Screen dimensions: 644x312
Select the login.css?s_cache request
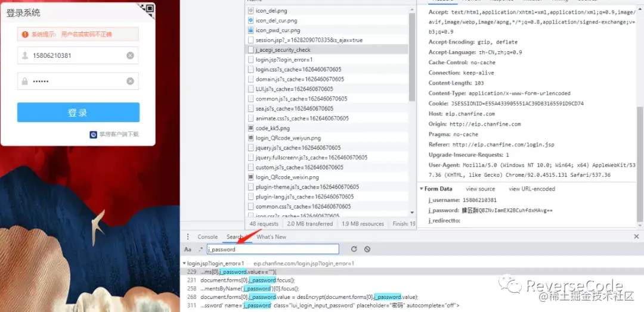327,69
